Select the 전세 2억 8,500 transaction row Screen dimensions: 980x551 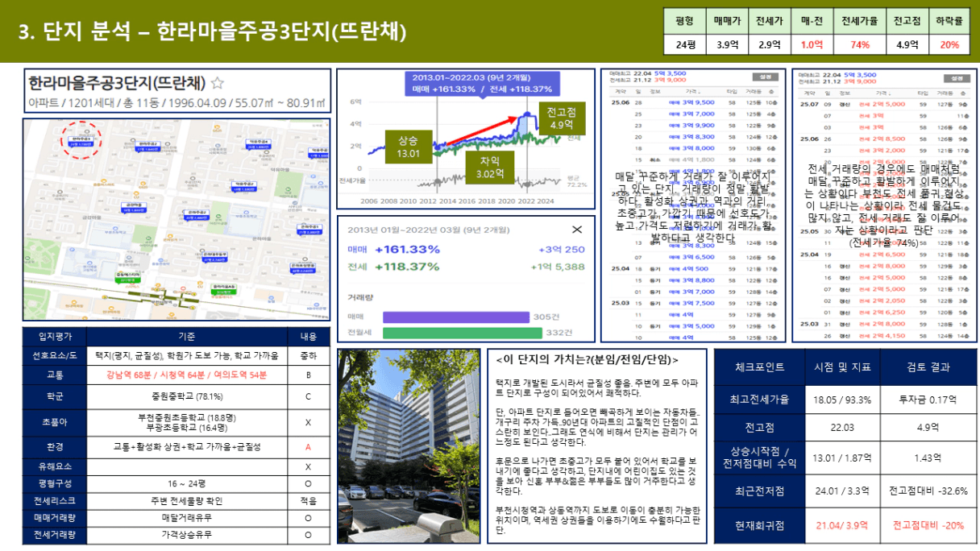click(x=883, y=139)
